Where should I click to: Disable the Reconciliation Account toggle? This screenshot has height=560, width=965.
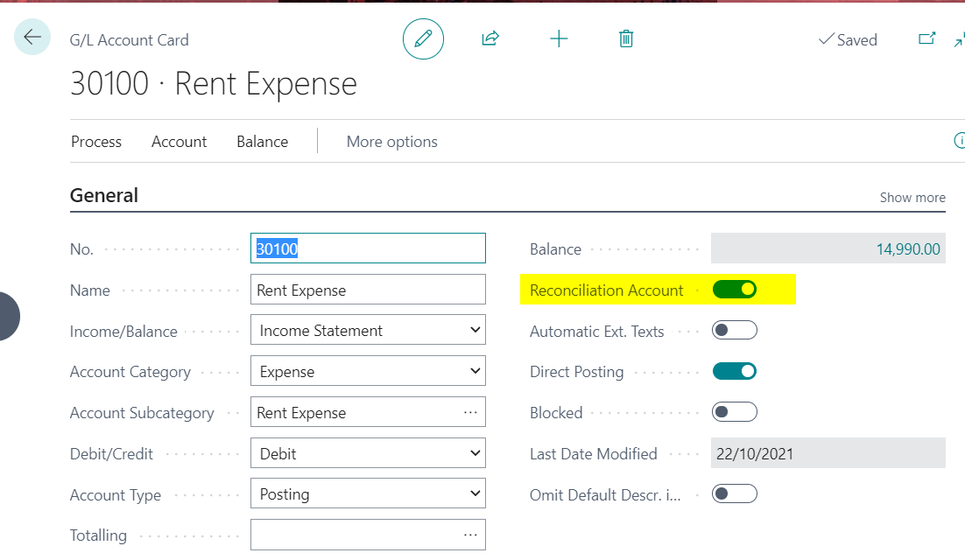[x=735, y=288]
